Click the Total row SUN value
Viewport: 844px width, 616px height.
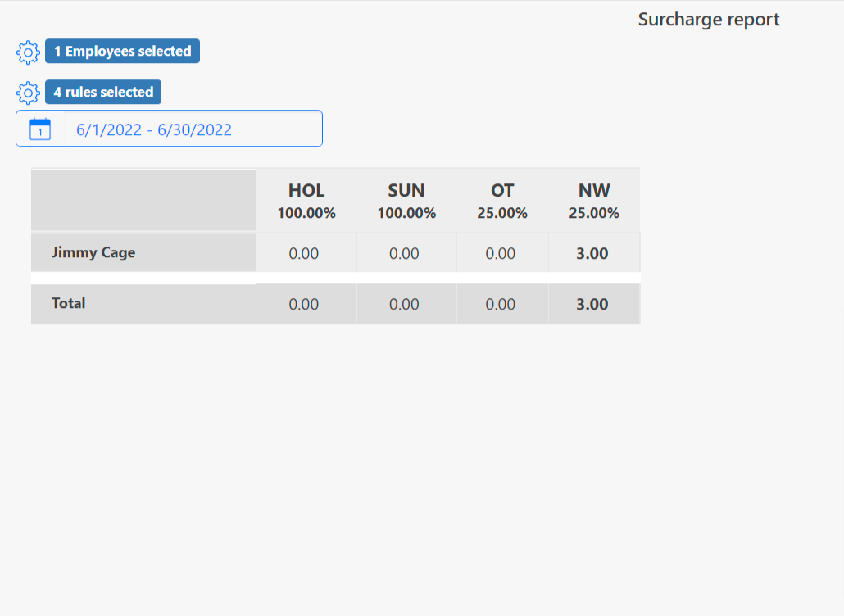pyautogui.click(x=404, y=305)
